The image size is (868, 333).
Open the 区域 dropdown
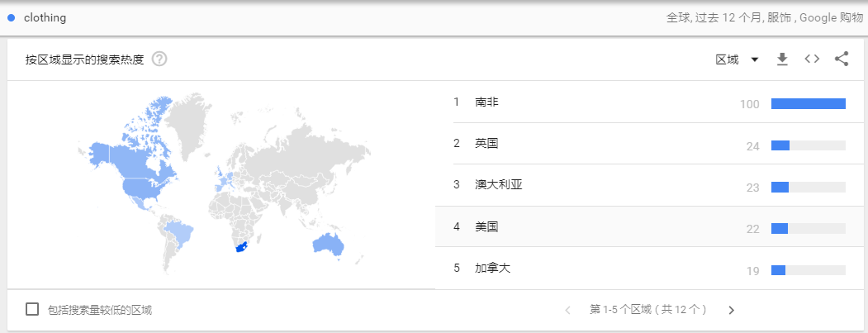coord(736,59)
